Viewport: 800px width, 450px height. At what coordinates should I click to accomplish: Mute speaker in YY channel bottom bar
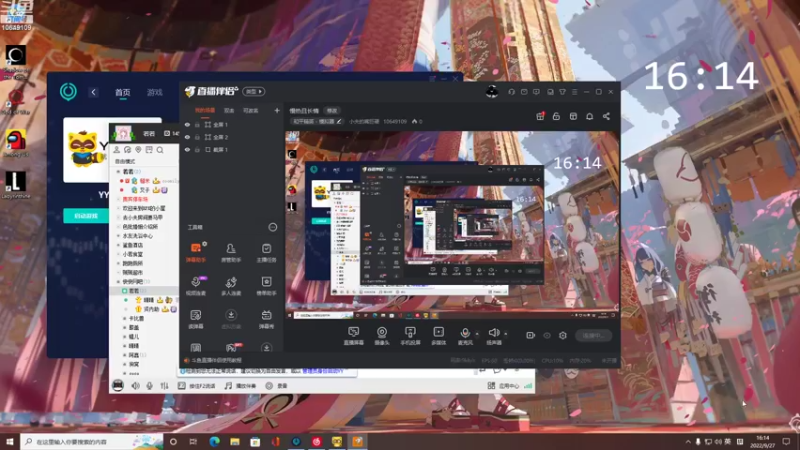[135, 386]
